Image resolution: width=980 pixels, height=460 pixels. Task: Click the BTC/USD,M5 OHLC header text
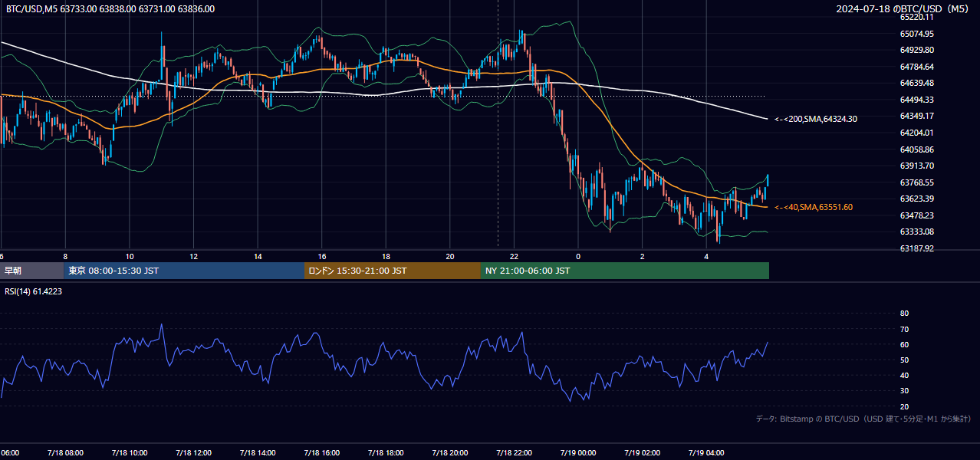(x=110, y=9)
